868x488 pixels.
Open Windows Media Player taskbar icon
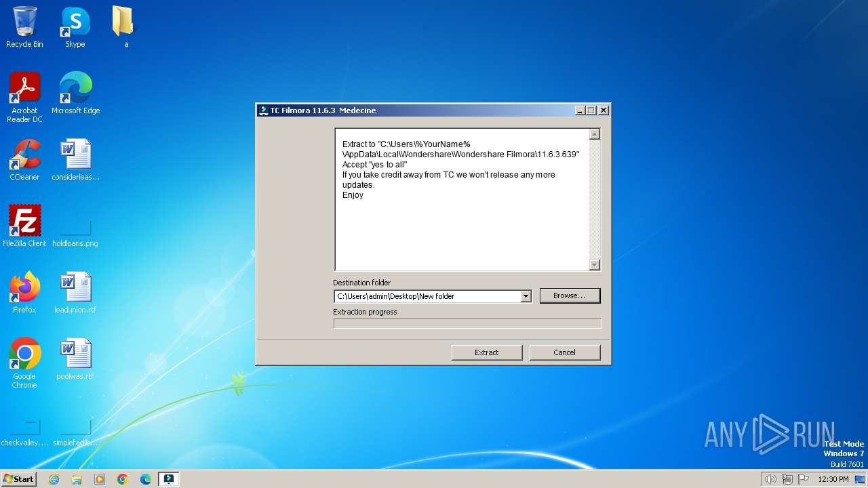100,479
